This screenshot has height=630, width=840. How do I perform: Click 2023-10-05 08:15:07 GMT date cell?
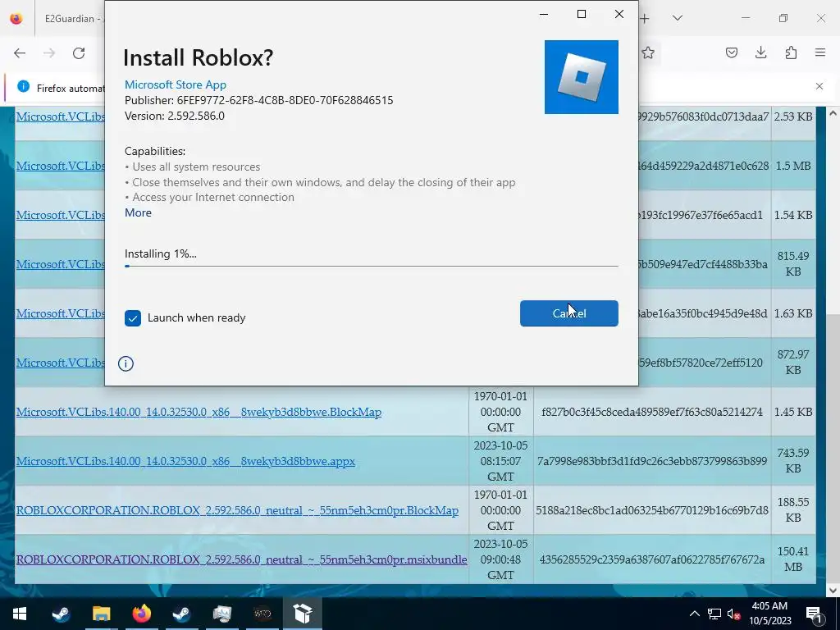click(501, 461)
